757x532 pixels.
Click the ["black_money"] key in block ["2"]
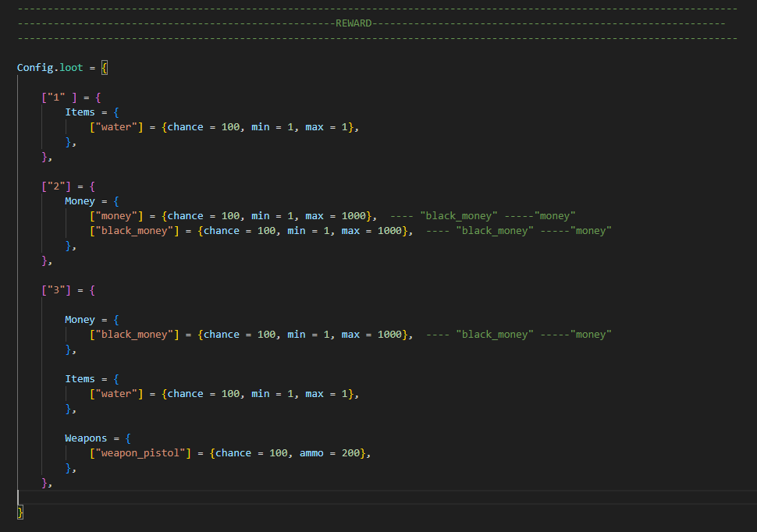point(134,231)
